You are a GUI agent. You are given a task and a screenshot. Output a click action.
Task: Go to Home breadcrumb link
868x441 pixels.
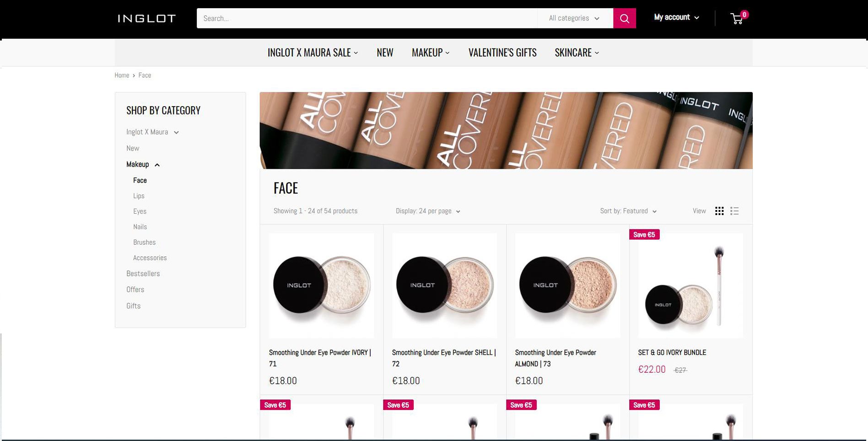tap(122, 75)
